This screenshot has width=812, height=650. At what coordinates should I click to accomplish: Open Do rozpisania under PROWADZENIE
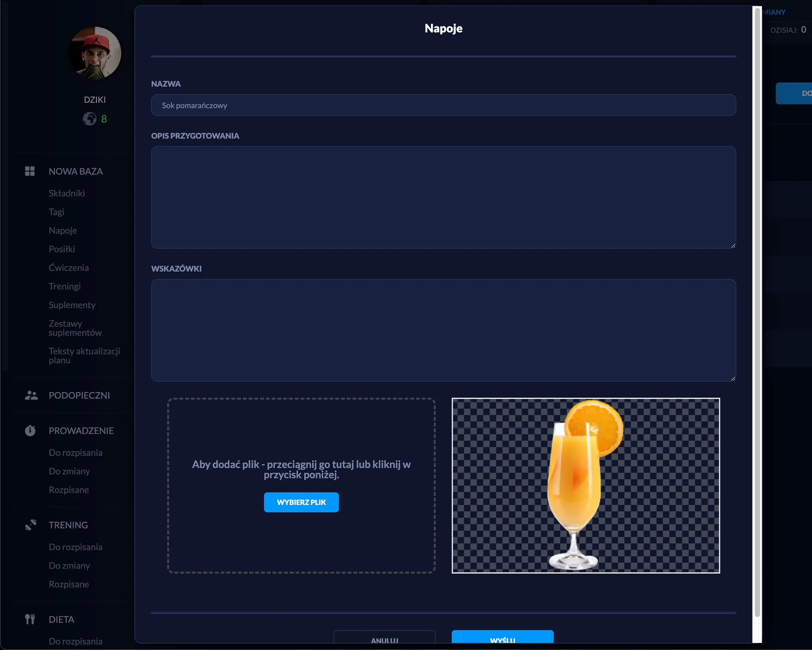[75, 453]
